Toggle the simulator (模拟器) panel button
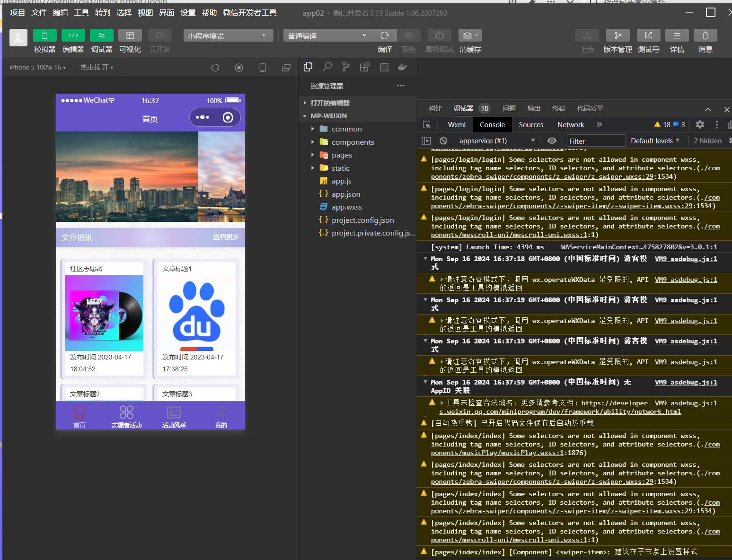This screenshot has height=560, width=732. point(45,35)
